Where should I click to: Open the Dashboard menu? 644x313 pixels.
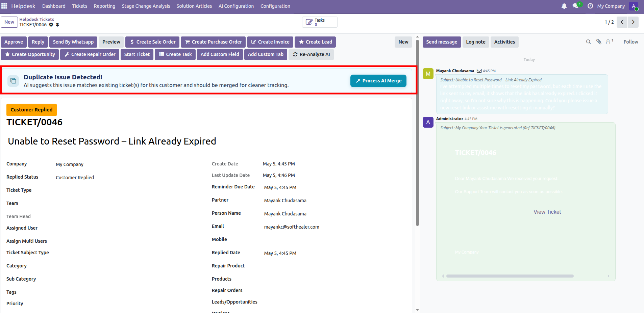point(54,6)
